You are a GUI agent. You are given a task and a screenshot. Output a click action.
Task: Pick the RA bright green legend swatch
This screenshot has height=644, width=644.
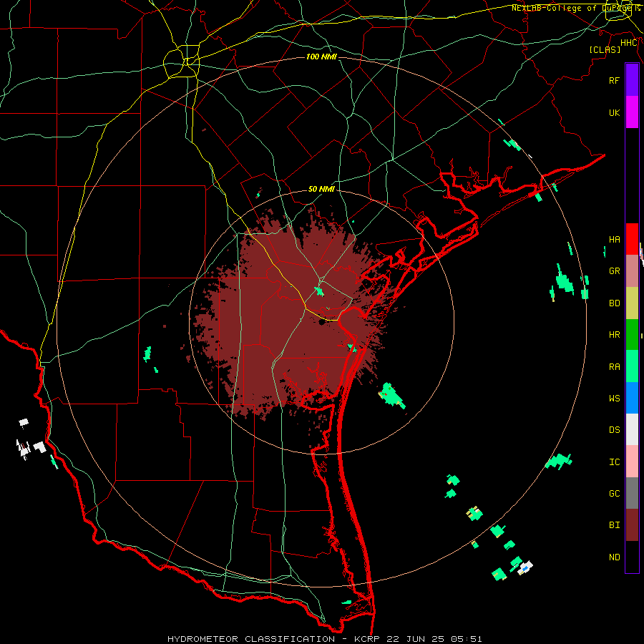[632, 366]
